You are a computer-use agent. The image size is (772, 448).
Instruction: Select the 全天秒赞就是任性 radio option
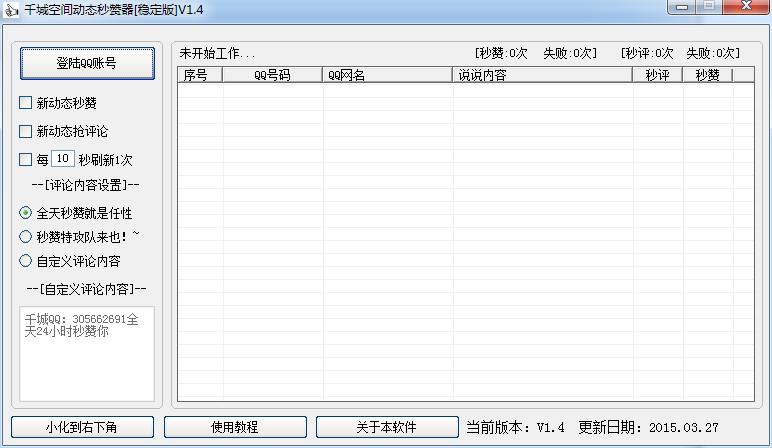click(x=26, y=213)
